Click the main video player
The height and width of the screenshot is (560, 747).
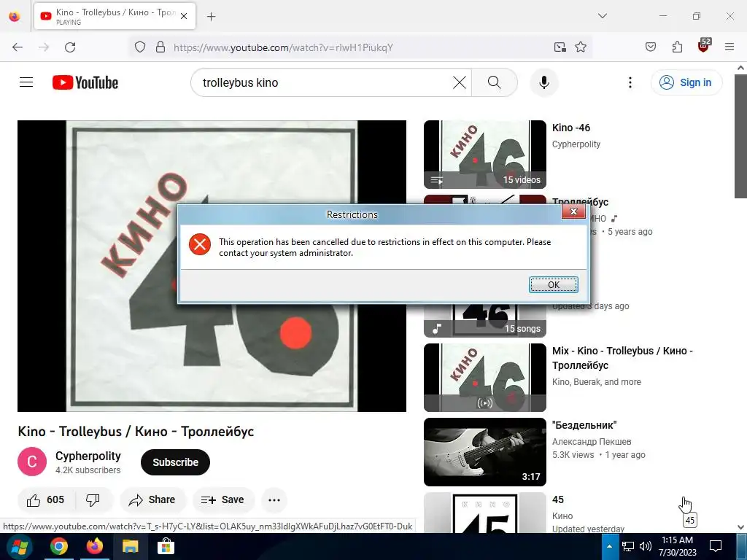[x=212, y=265]
